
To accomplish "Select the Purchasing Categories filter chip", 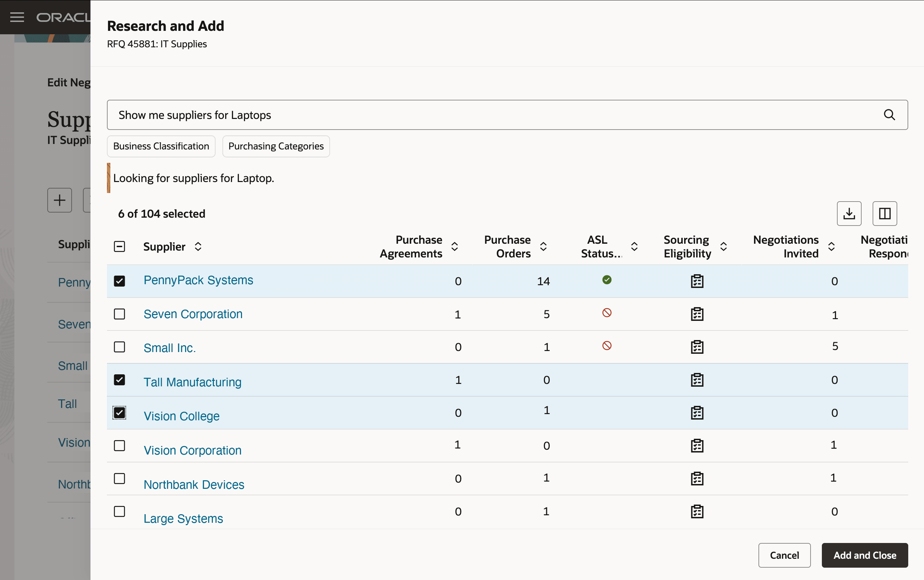I will click(x=276, y=146).
